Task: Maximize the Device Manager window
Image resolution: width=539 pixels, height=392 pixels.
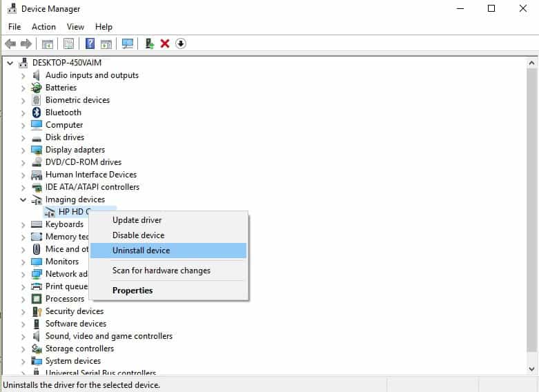Action: pos(491,8)
